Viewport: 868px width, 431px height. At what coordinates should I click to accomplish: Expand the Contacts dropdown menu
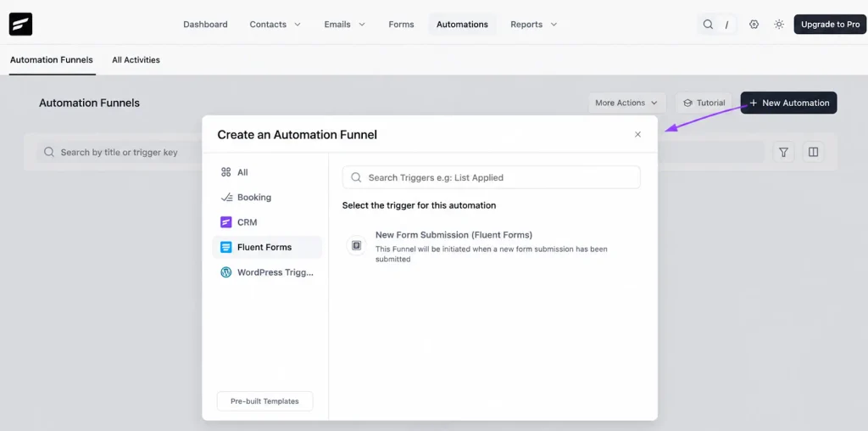275,25
